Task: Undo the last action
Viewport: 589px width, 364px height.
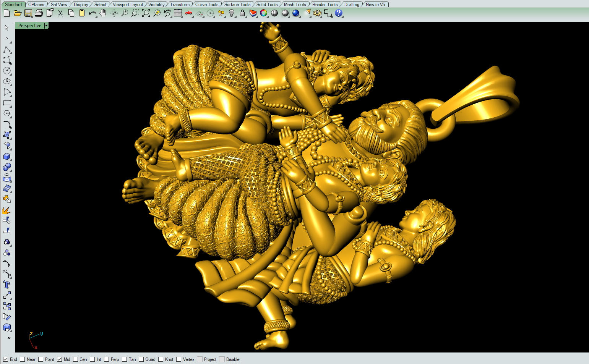Action: point(92,13)
